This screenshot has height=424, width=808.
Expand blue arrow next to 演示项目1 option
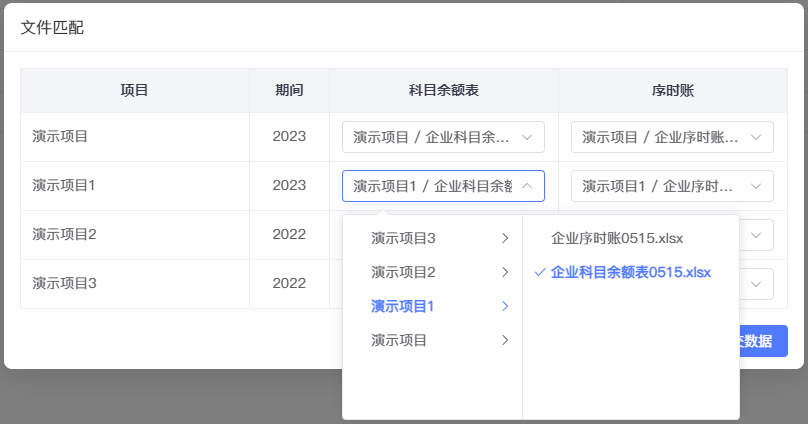(x=505, y=306)
